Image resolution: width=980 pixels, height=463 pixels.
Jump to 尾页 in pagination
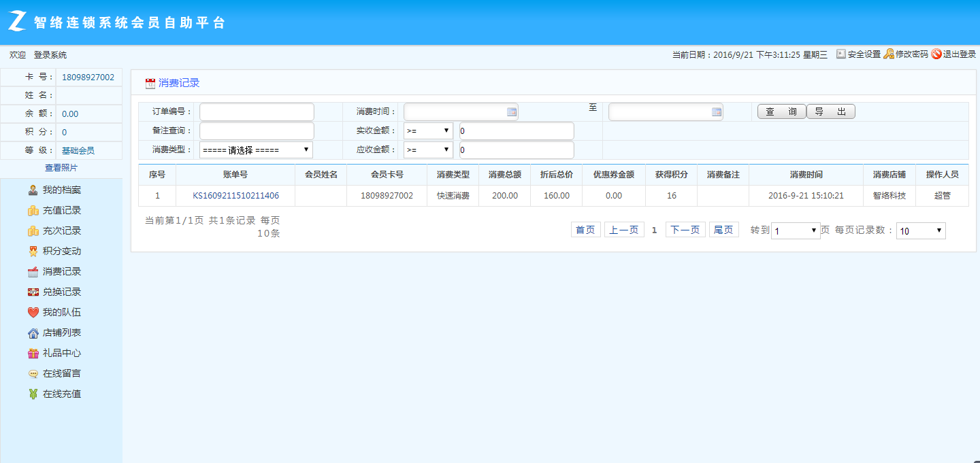pyautogui.click(x=723, y=230)
